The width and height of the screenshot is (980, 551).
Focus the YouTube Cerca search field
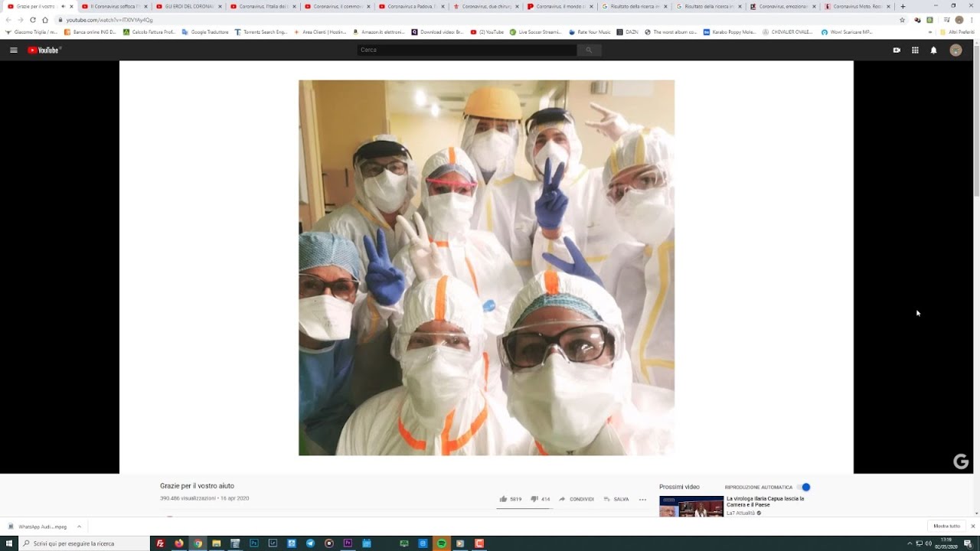pos(467,50)
